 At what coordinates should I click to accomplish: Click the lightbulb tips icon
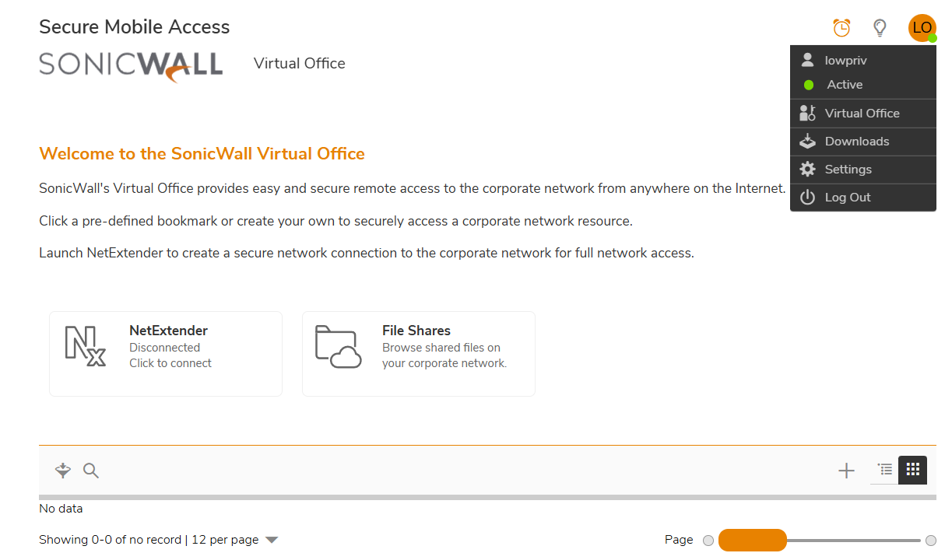tap(880, 28)
